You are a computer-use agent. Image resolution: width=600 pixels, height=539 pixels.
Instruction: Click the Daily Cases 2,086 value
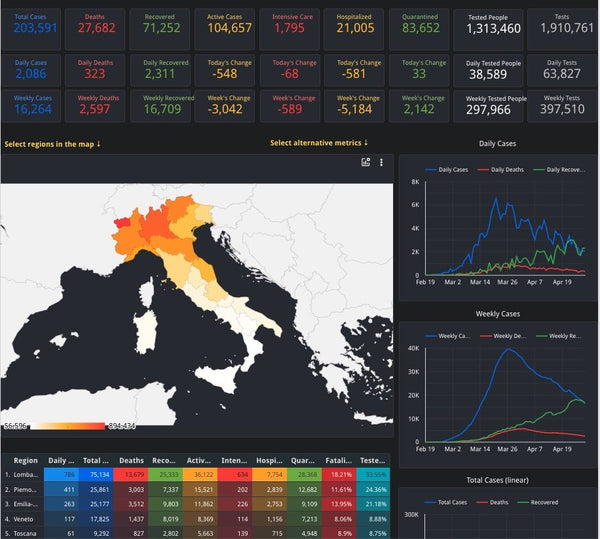[x=31, y=73]
